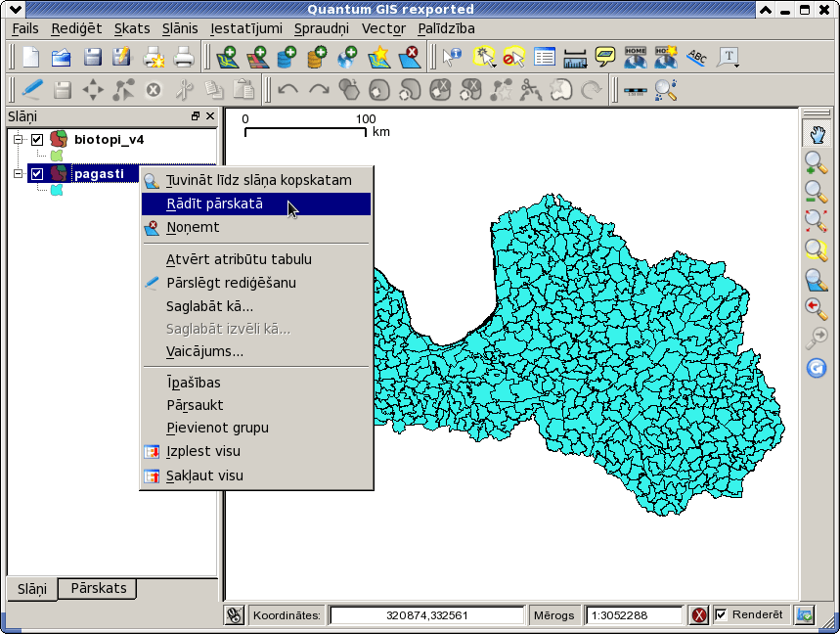The width and height of the screenshot is (840, 634).
Task: Click the projection status icon
Action: [x=805, y=614]
